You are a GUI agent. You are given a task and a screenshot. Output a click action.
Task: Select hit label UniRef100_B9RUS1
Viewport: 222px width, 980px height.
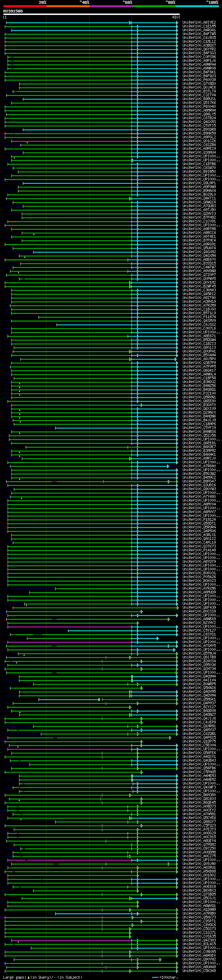(199, 99)
